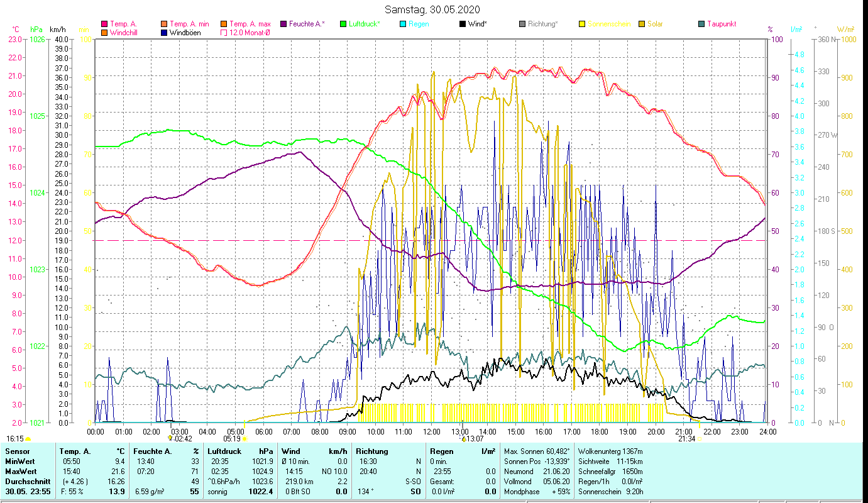Click the 'Temp. A. max' legend label

point(250,25)
